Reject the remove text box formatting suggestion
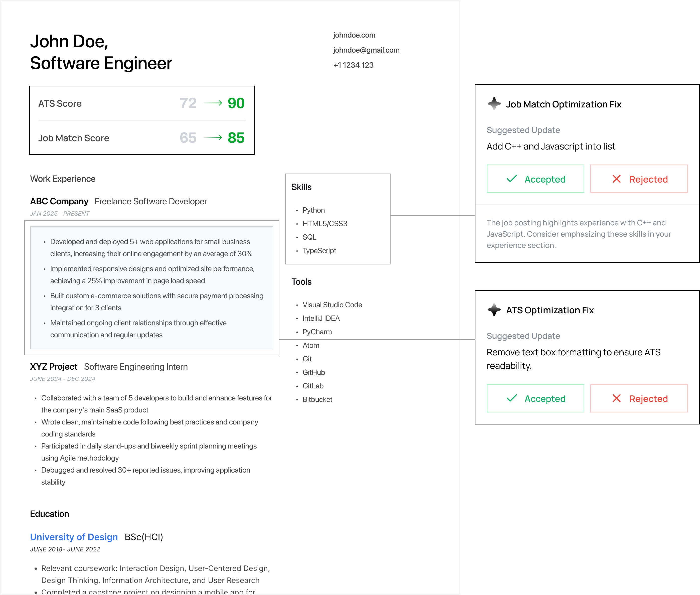The height and width of the screenshot is (595, 700). coord(639,398)
